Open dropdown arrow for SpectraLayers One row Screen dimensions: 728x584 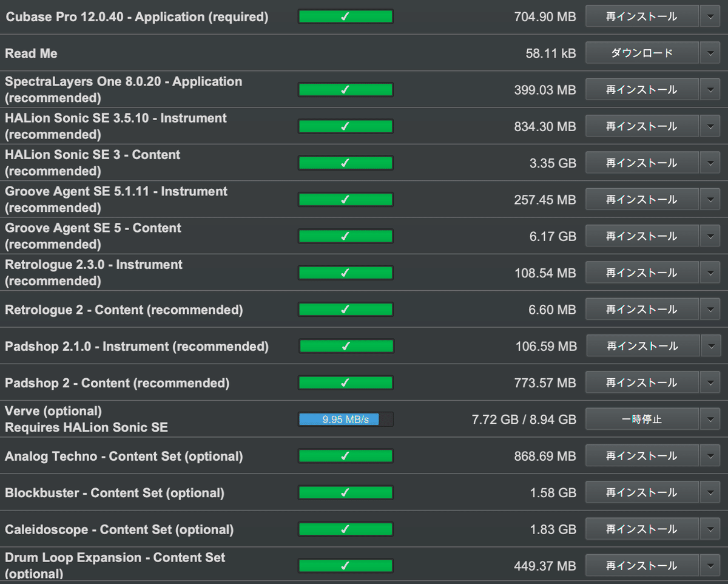(x=710, y=90)
